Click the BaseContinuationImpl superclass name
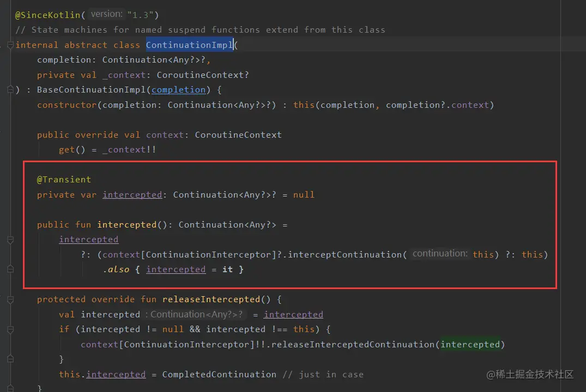The height and width of the screenshot is (392, 586). 91,90
